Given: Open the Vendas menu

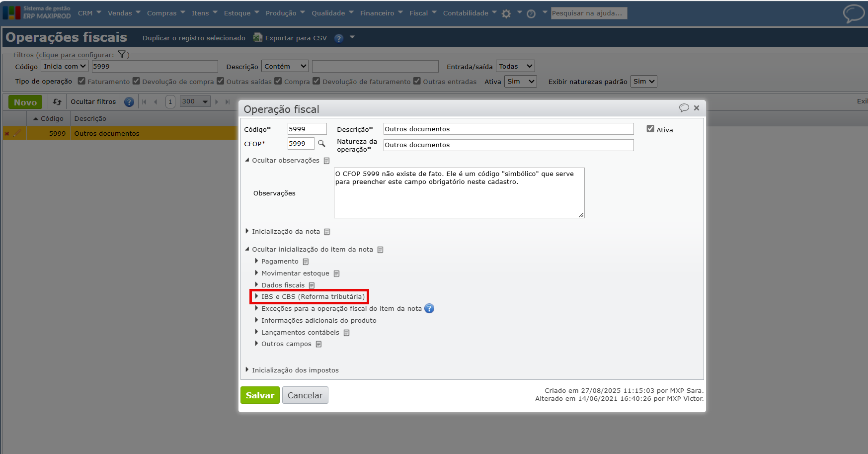Looking at the screenshot, I should 124,13.
